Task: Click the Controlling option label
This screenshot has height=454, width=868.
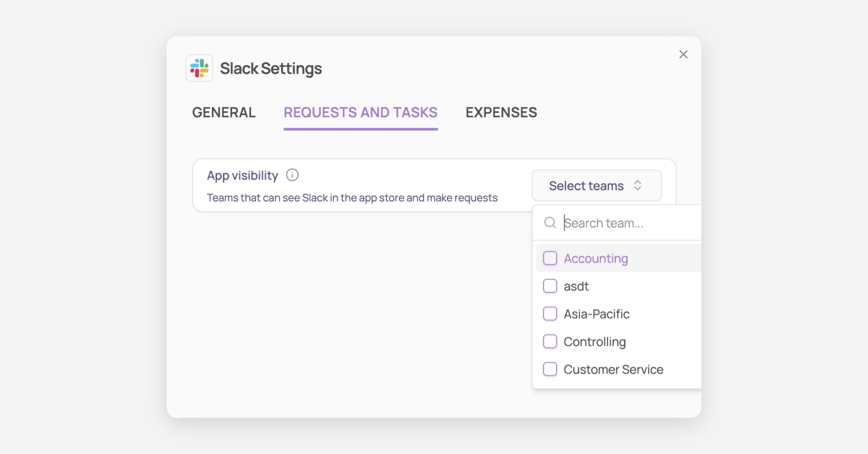Action: pos(595,342)
